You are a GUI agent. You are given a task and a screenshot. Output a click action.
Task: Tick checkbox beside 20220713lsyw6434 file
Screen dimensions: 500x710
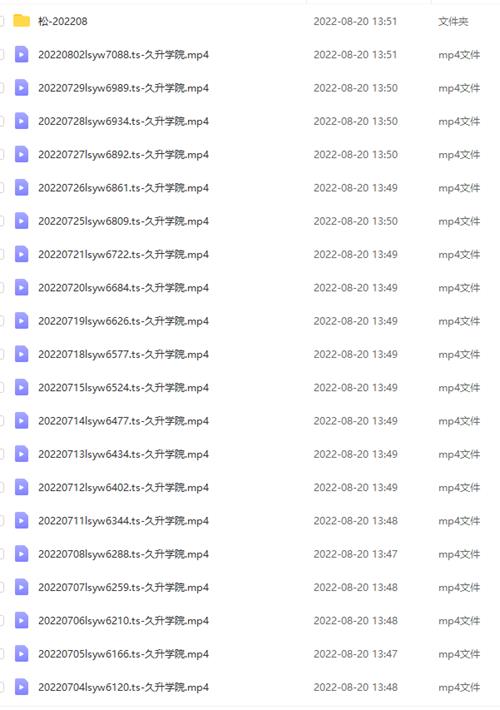[x=1, y=454]
